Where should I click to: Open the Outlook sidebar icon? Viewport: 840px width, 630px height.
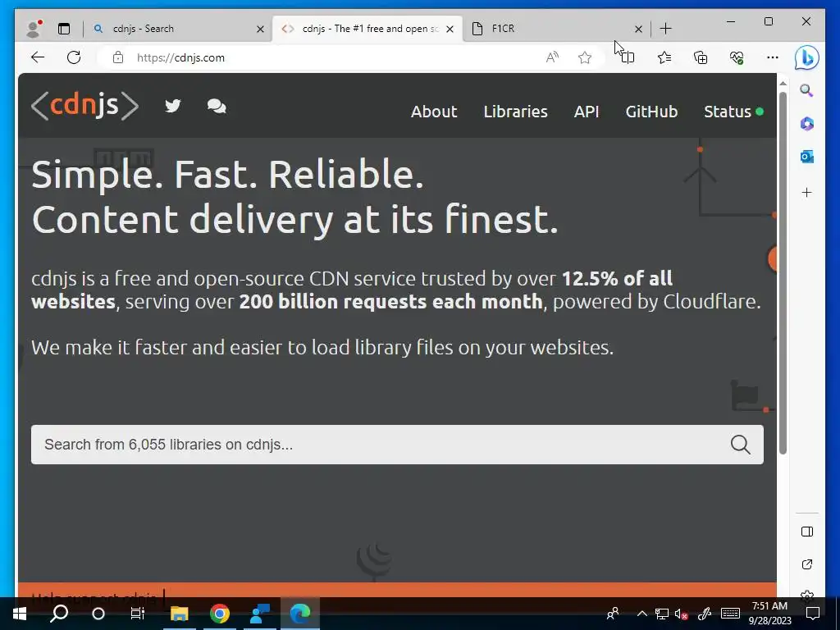click(x=807, y=157)
